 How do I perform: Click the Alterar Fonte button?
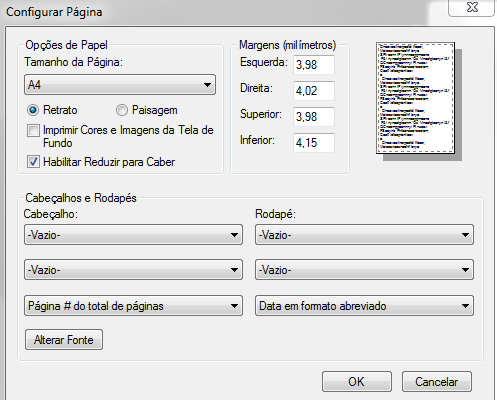click(64, 340)
